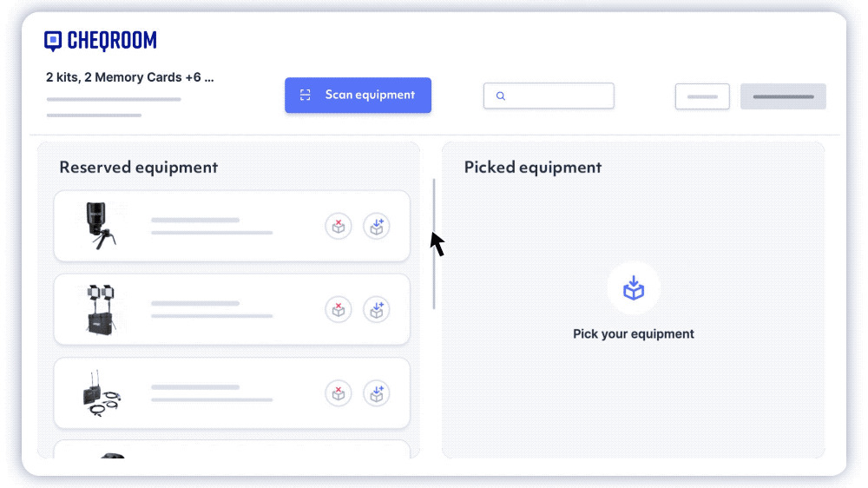Click the Cheqroom logo
Screen dimensions: 868x488
tap(100, 41)
